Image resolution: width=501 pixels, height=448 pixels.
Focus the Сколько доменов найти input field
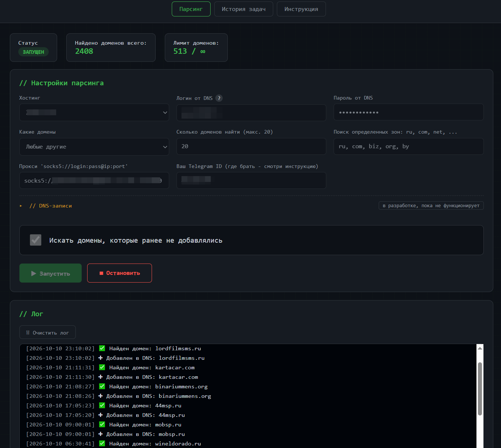click(251, 146)
